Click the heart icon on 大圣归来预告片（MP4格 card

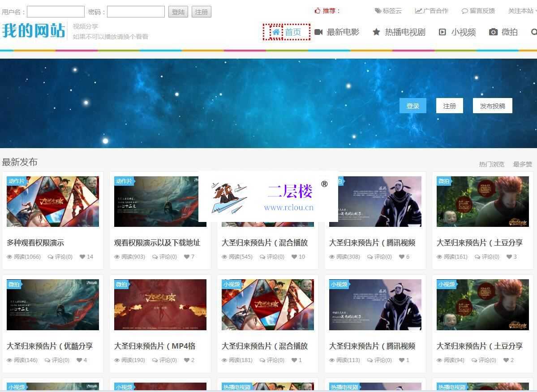187,360
